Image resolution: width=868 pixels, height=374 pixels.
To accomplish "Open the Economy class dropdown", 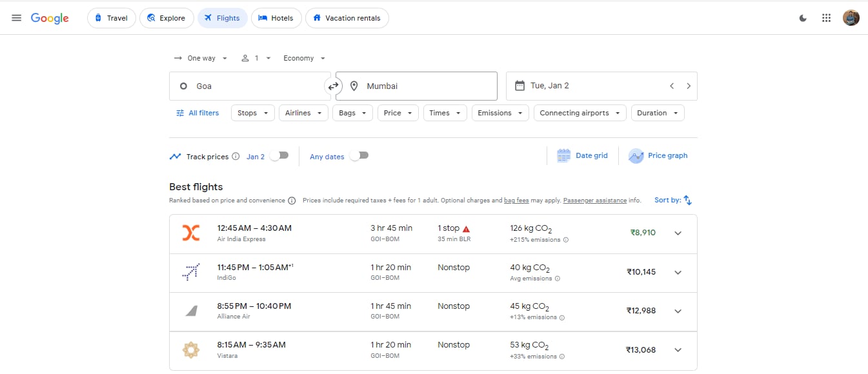I will point(304,58).
